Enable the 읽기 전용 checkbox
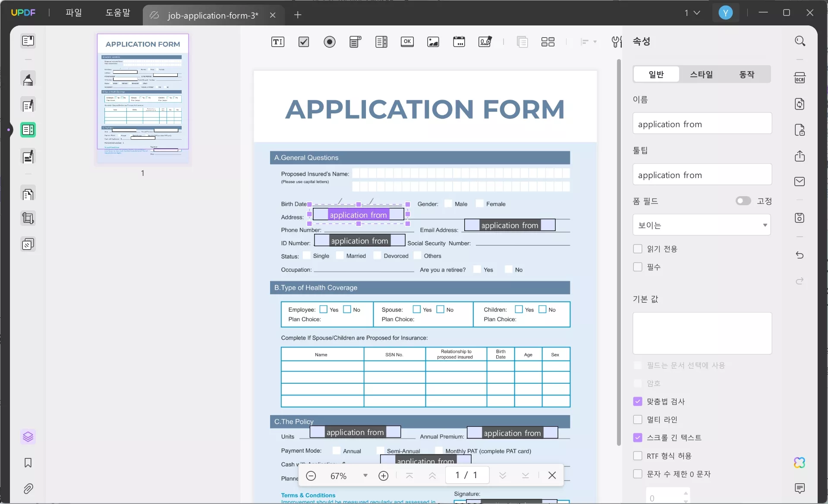The image size is (828, 504). tap(638, 249)
